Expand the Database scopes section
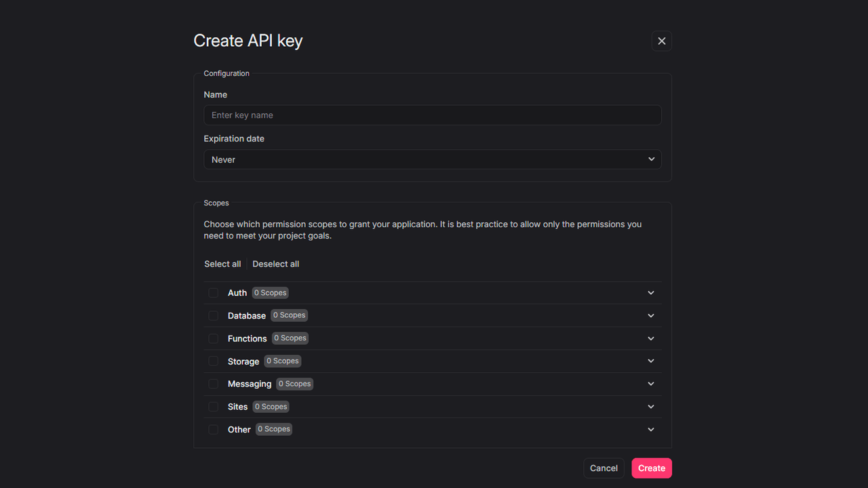 point(650,315)
